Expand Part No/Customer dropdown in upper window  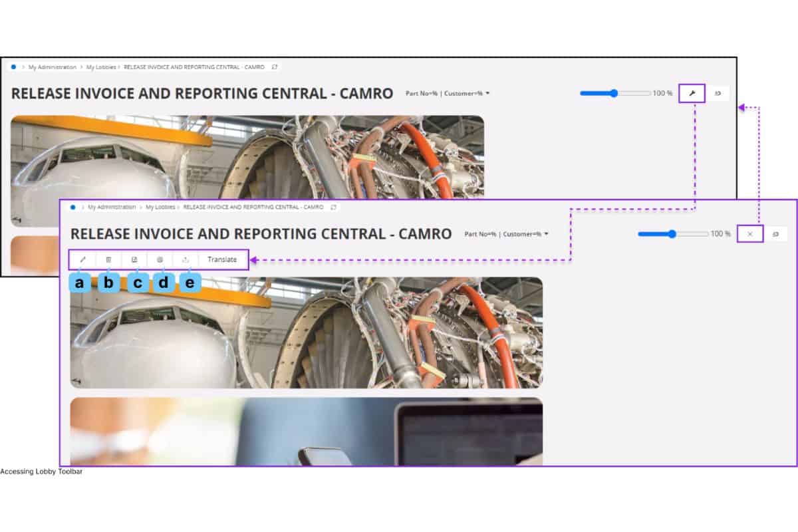pos(487,94)
